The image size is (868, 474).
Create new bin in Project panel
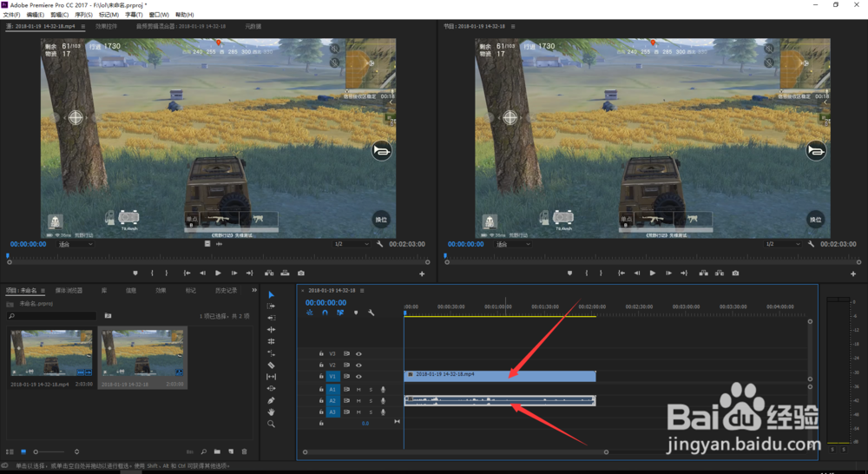[x=217, y=451]
